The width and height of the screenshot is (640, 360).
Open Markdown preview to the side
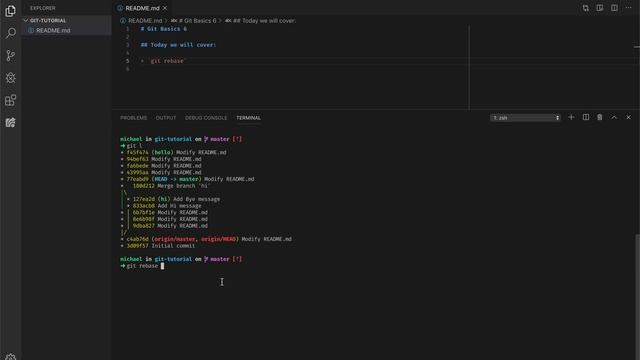click(x=600, y=8)
